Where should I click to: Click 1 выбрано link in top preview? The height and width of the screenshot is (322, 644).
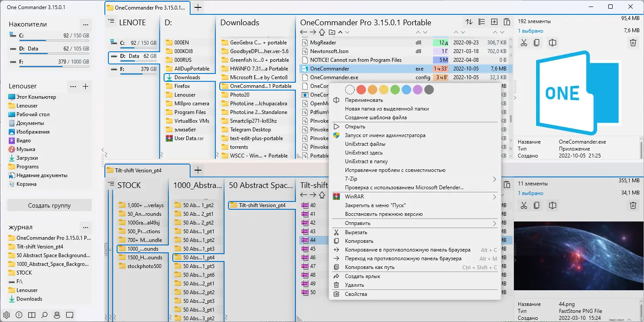(x=530, y=31)
